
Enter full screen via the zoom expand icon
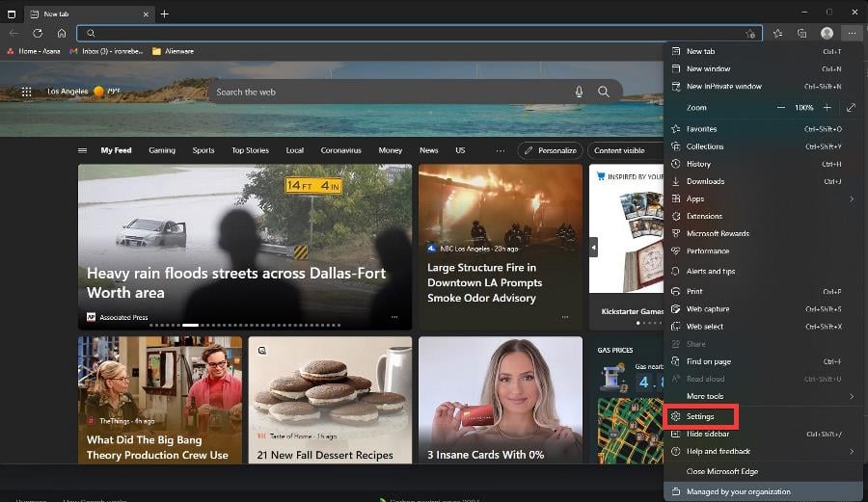851,107
